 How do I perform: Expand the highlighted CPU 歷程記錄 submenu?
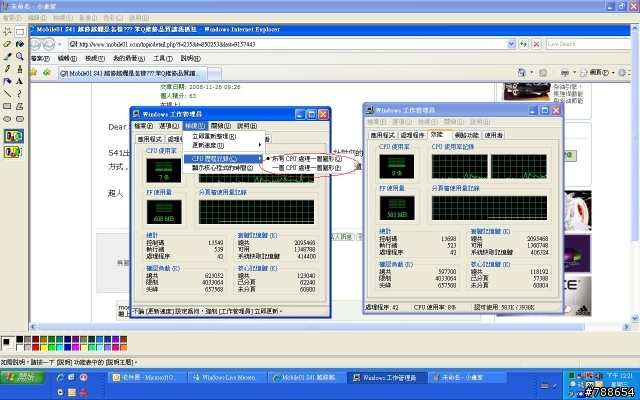[260, 158]
